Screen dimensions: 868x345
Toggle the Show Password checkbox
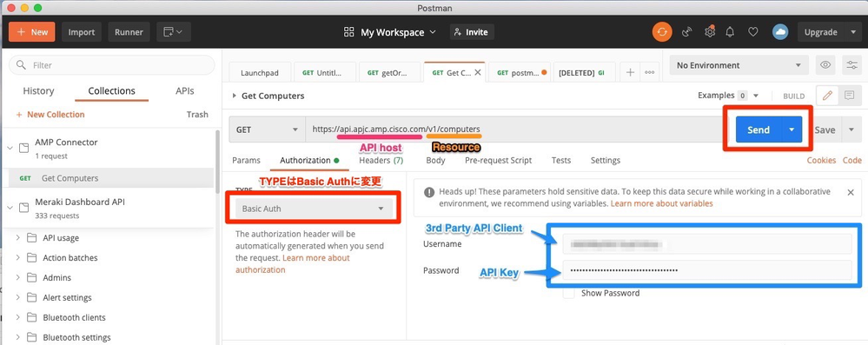pos(568,293)
